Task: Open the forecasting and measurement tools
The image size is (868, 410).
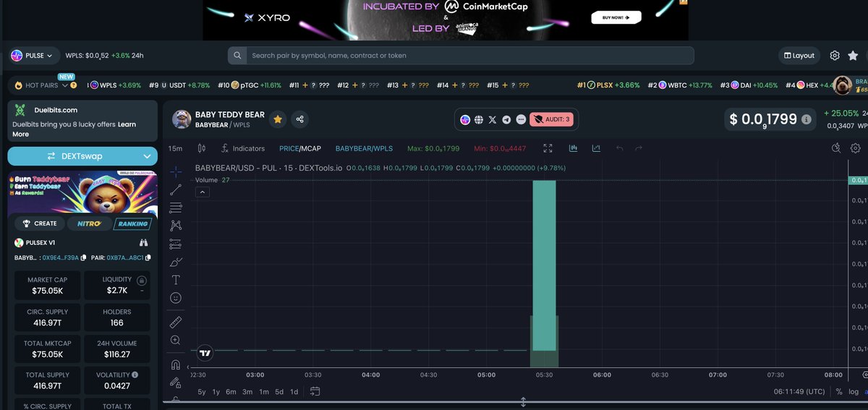Action: click(176, 244)
